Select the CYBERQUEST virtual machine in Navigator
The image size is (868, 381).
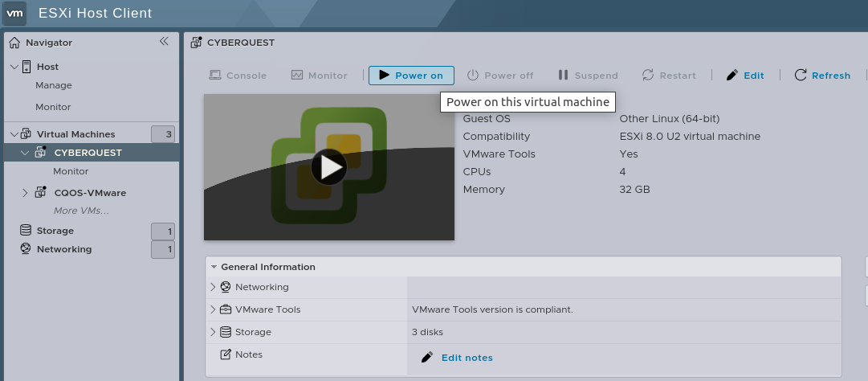(88, 153)
